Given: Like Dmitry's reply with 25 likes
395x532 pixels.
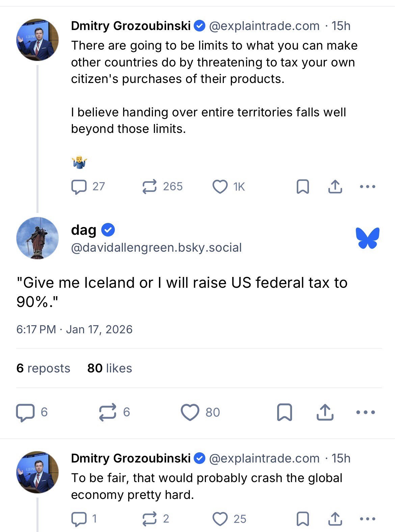Looking at the screenshot, I should [220, 519].
